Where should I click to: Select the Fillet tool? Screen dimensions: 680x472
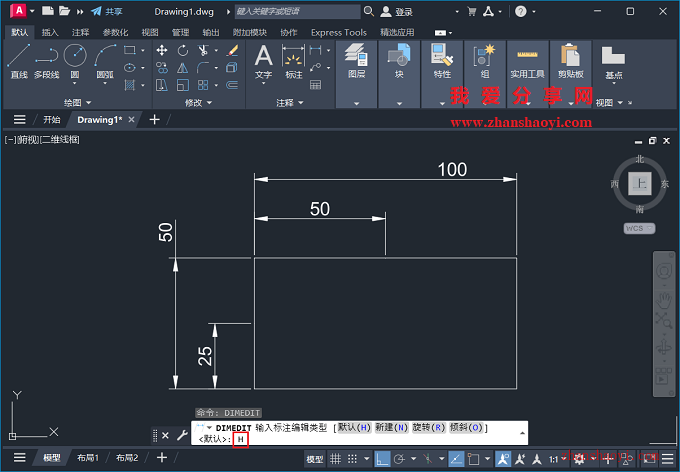coord(203,68)
